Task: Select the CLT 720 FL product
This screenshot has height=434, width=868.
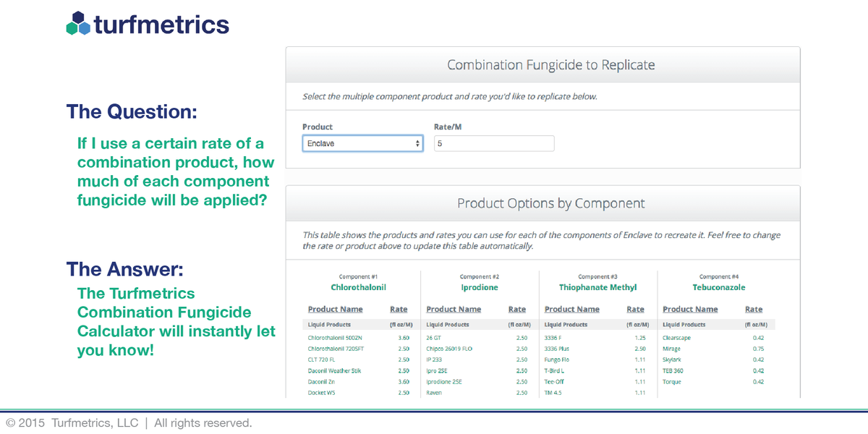Action: click(322, 359)
